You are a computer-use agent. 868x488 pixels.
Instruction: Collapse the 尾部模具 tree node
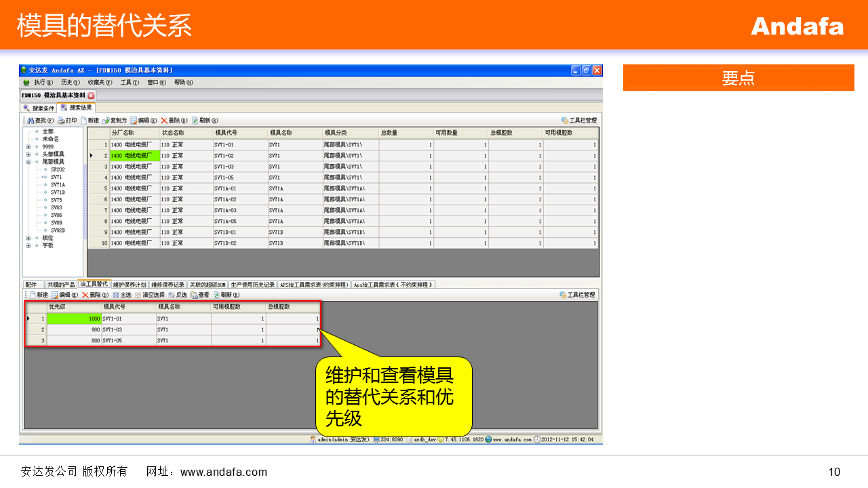point(28,162)
